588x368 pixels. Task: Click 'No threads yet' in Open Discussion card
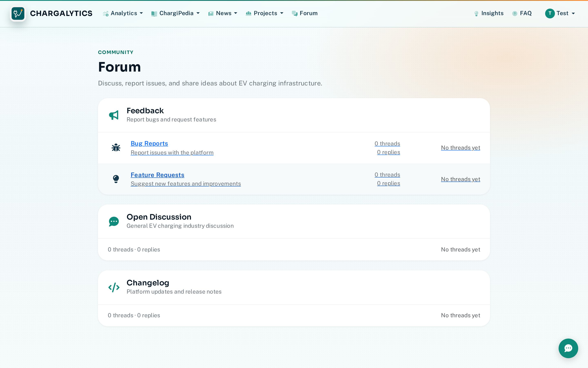(460, 249)
